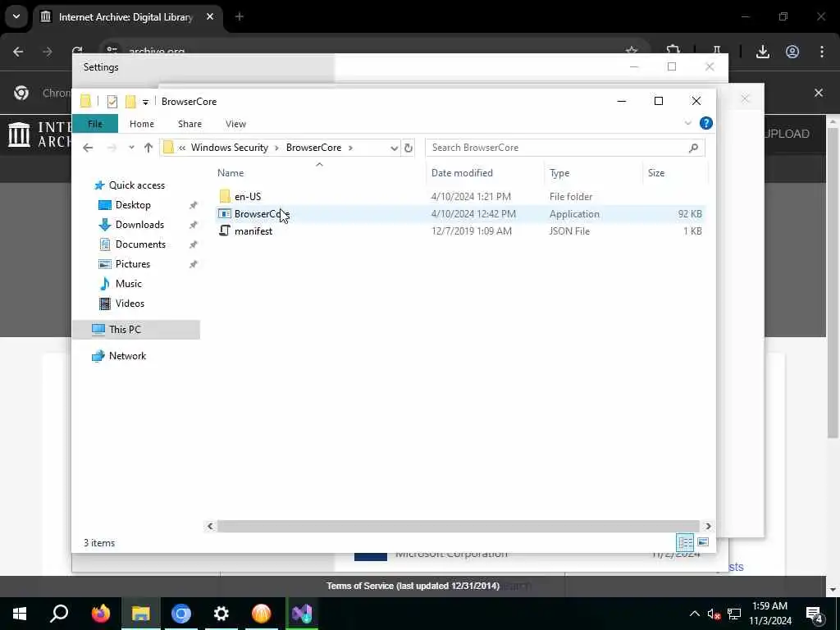Refresh the BrowserCore folder view
This screenshot has height=630, width=840.
point(409,148)
